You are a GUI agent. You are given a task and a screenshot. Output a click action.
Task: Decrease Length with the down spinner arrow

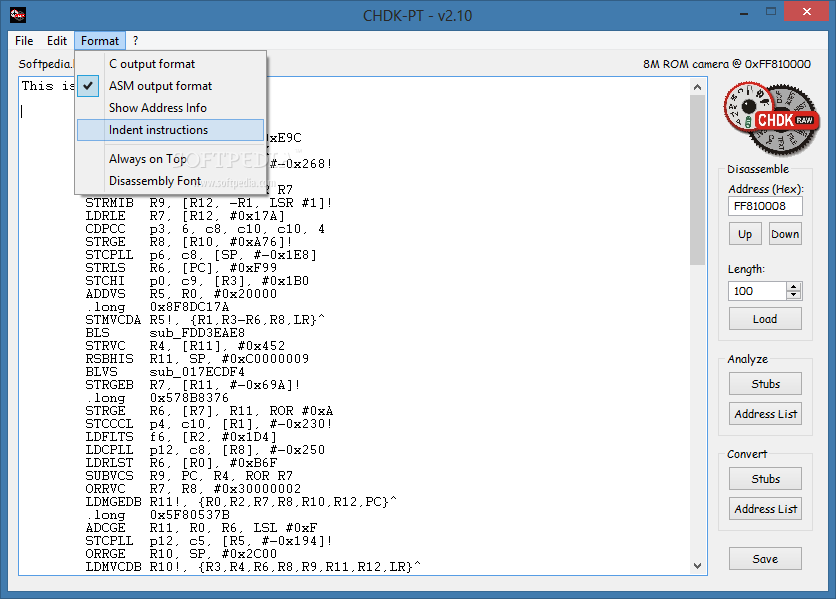pyautogui.click(x=794, y=295)
